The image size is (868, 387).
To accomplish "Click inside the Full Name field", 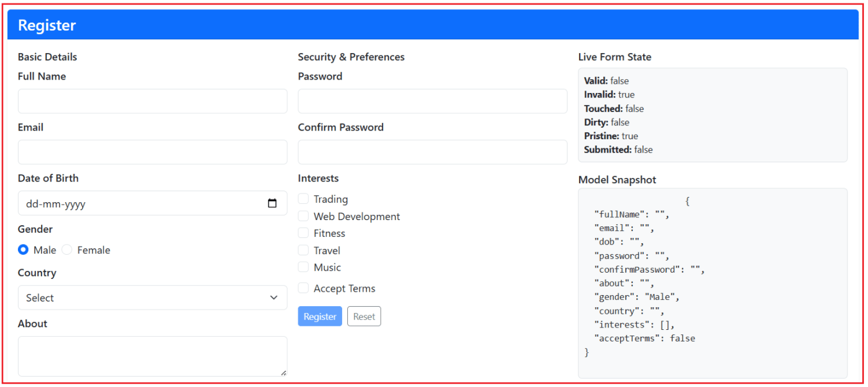I will point(152,101).
